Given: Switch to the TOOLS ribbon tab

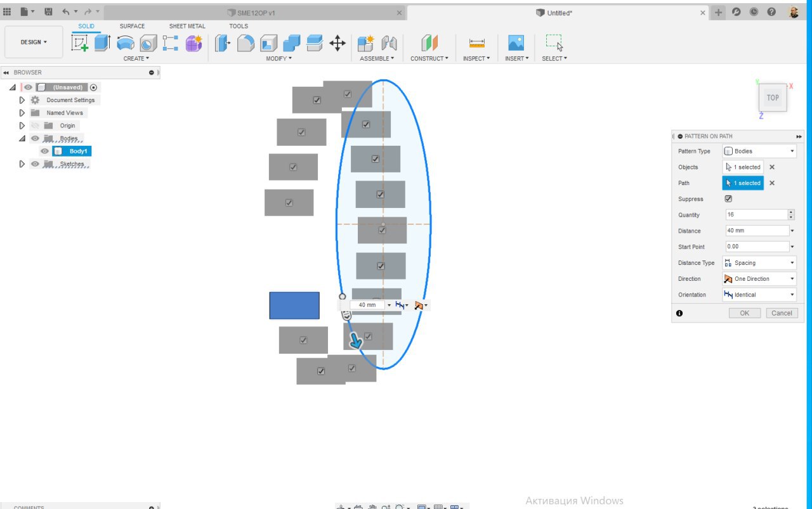Looking at the screenshot, I should pyautogui.click(x=239, y=26).
